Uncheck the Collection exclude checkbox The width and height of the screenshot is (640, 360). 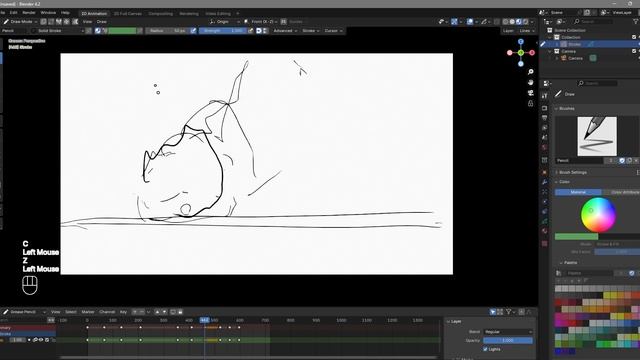point(634,37)
